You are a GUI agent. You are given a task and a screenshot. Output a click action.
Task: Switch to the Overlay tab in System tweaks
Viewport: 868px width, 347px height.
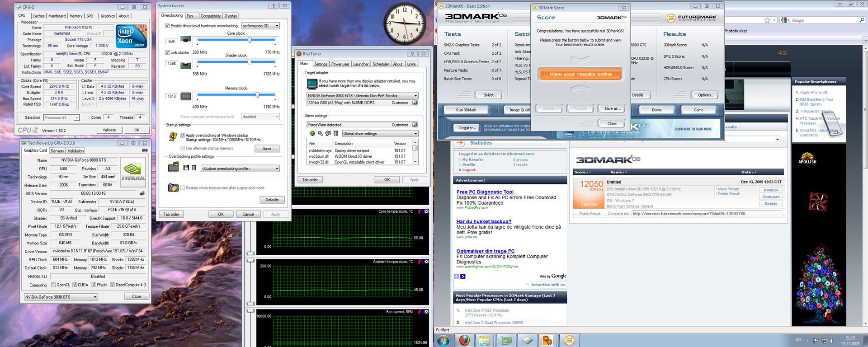click(231, 16)
